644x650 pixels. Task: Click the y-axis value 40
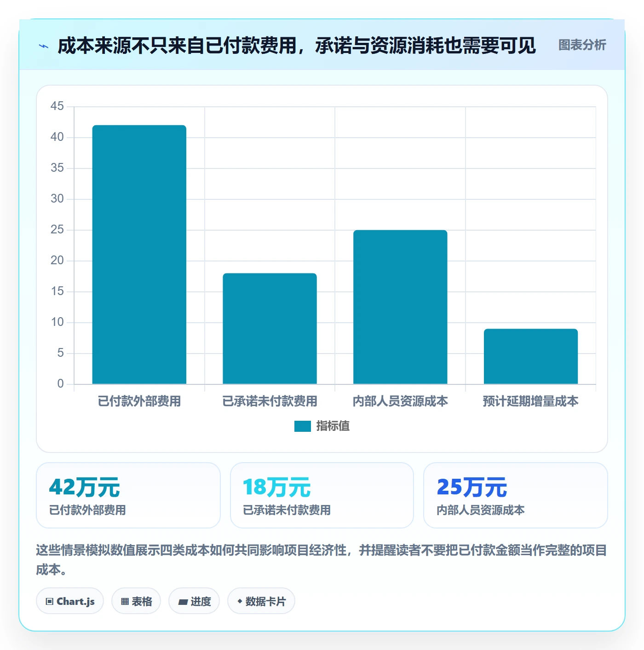tap(57, 137)
